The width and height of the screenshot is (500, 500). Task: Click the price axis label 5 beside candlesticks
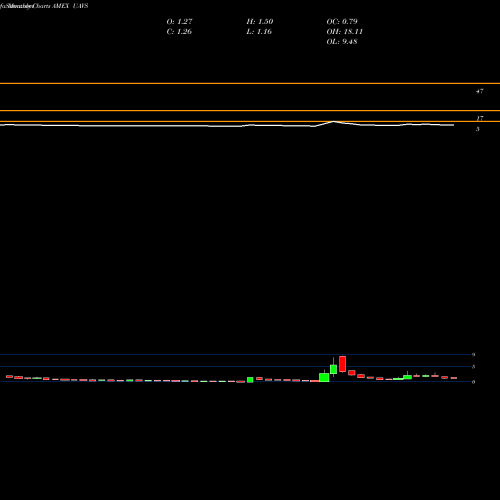(473, 367)
